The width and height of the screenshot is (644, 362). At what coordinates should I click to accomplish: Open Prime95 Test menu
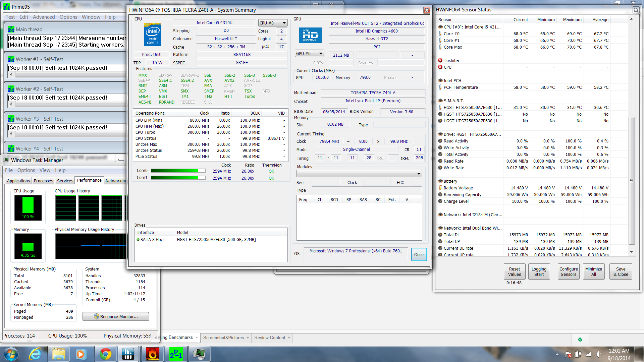[10, 17]
